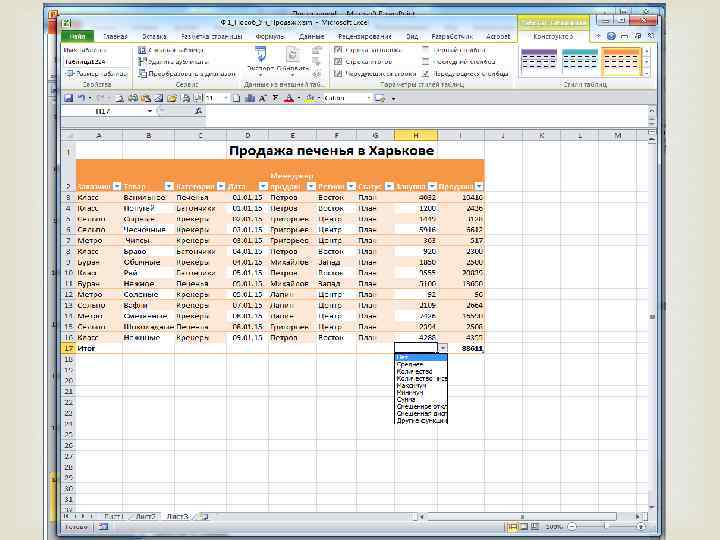Click the Export icon in the ribbon
The width and height of the screenshot is (720, 540).
[x=260, y=55]
